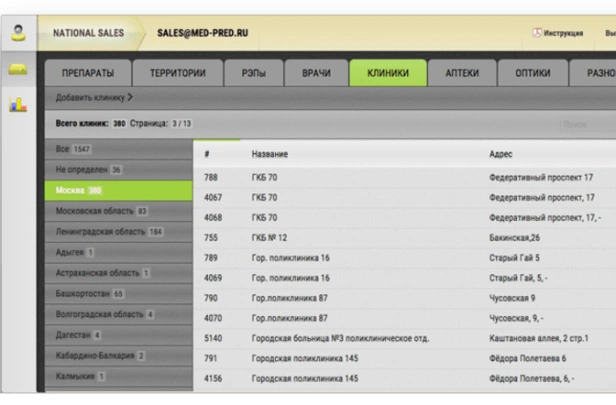The height and width of the screenshot is (405, 616).
Task: Click the Название column header
Action: [270, 155]
